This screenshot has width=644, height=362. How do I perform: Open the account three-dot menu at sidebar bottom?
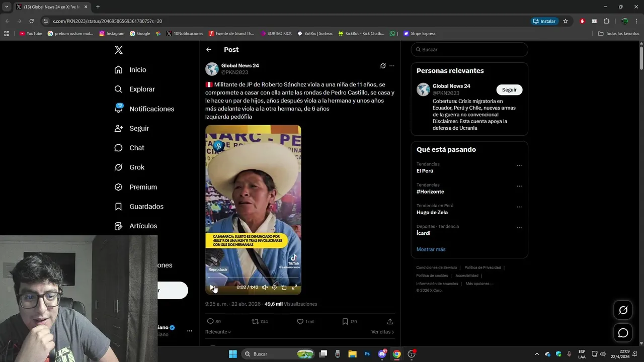coord(190,331)
